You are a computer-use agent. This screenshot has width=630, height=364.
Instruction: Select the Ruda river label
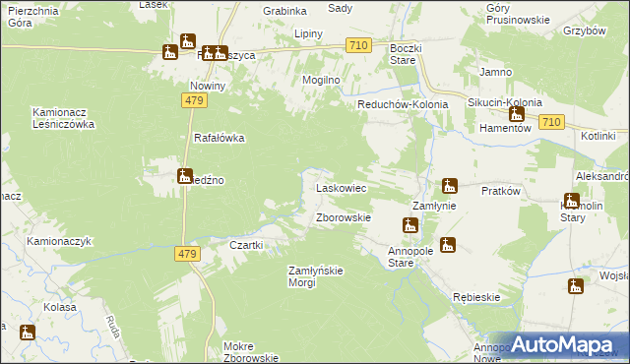[x=113, y=327]
